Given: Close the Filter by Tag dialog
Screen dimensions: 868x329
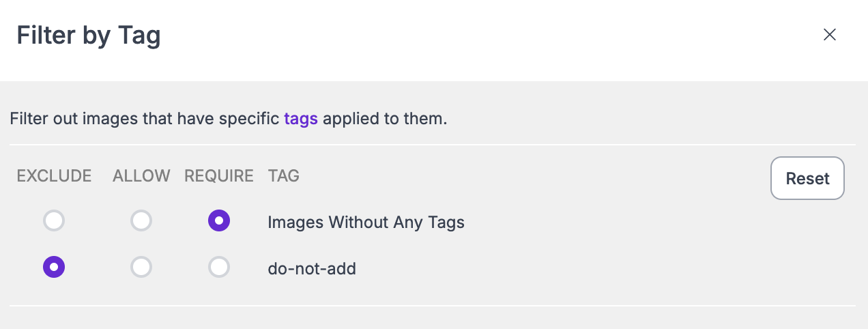Looking at the screenshot, I should click(829, 35).
